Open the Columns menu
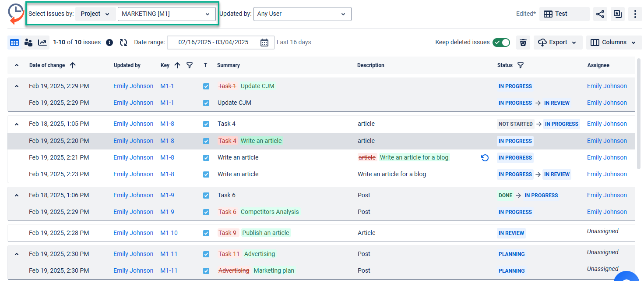This screenshot has height=281, width=644. [x=613, y=43]
